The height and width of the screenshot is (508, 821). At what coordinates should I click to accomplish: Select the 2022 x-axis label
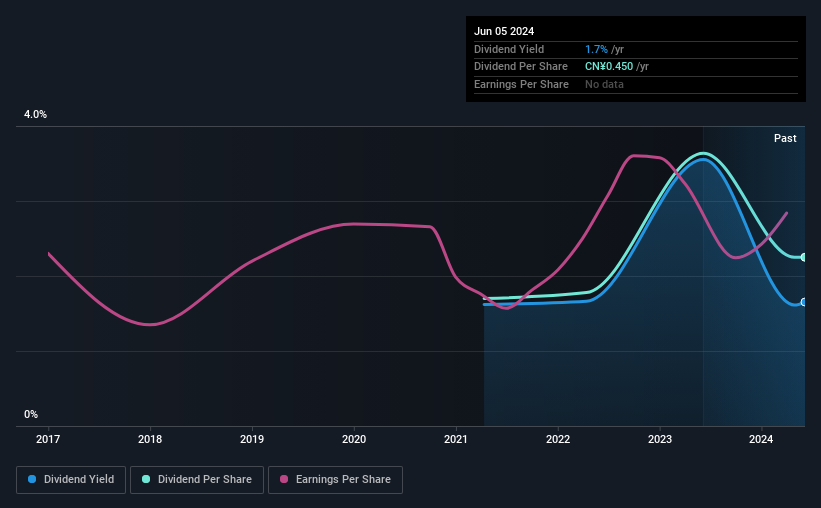(x=558, y=439)
